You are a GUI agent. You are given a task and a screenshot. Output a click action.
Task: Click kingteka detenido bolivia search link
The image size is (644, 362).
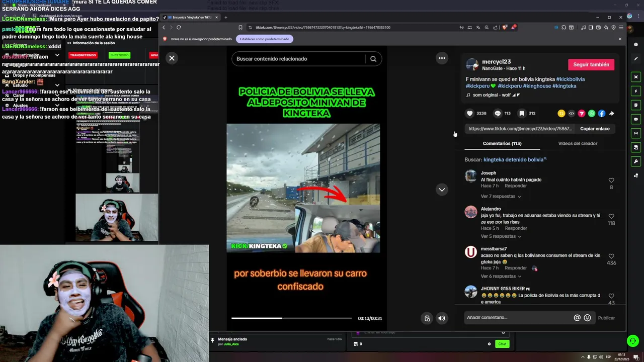pyautogui.click(x=515, y=159)
